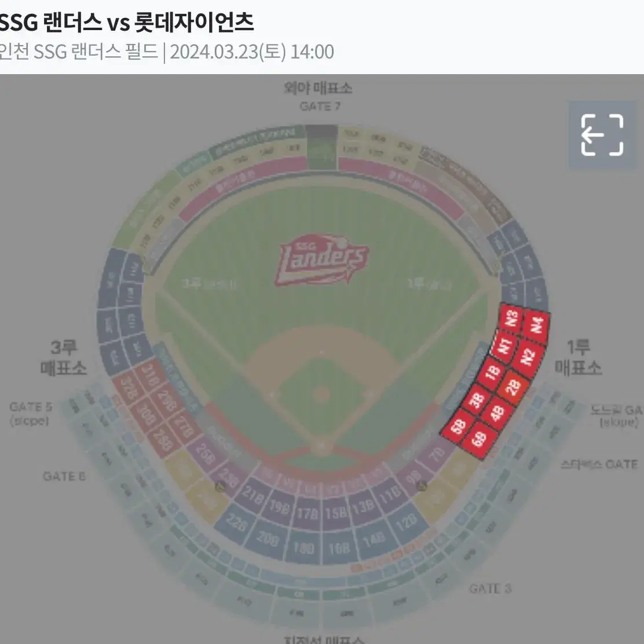Choose seat block 6B
Image resolution: width=644 pixels, height=644 pixels.
coord(480,440)
